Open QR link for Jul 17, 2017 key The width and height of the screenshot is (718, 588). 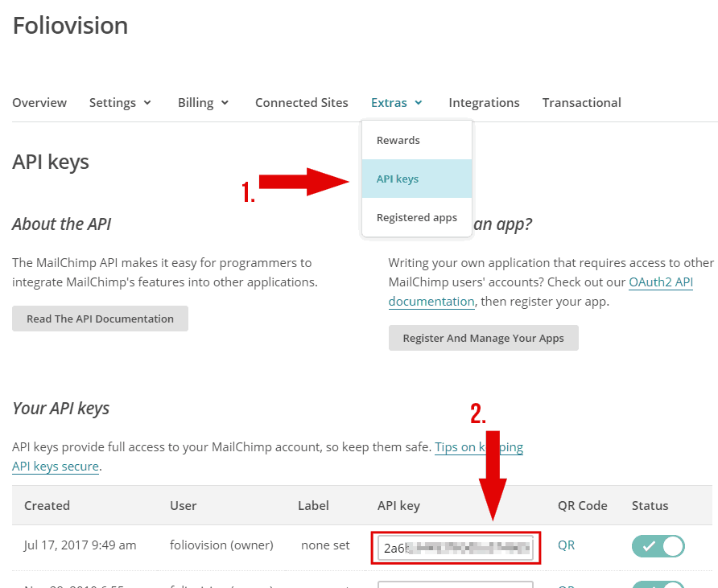566,545
